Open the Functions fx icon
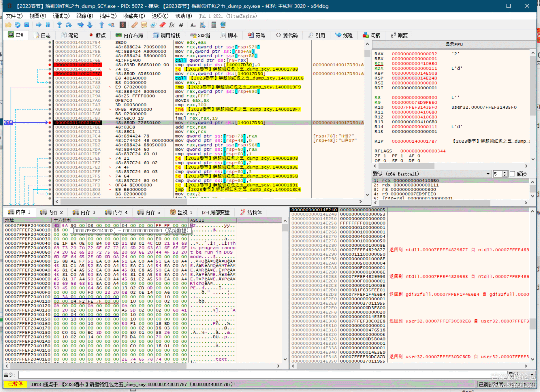 pyautogui.click(x=172, y=25)
